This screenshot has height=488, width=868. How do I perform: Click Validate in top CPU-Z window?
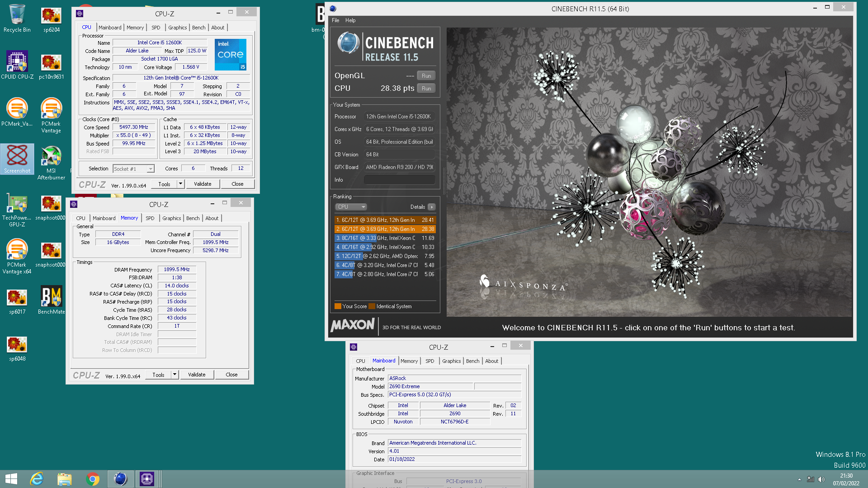[203, 184]
